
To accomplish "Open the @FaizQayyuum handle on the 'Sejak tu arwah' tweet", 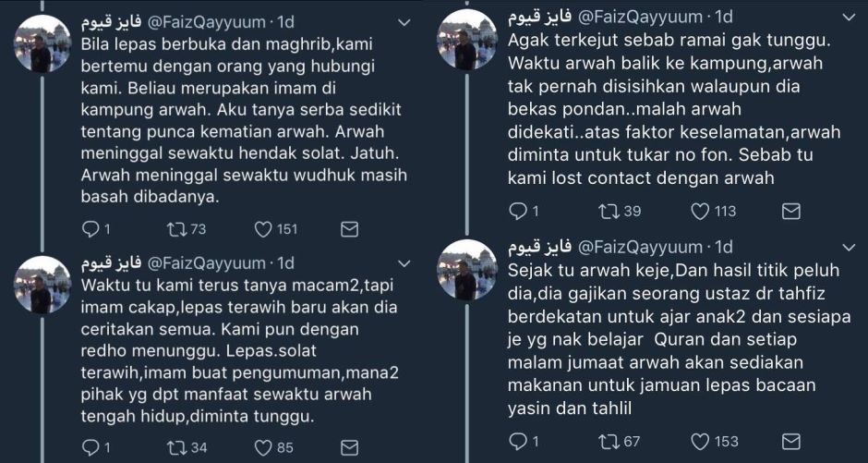I will [640, 247].
